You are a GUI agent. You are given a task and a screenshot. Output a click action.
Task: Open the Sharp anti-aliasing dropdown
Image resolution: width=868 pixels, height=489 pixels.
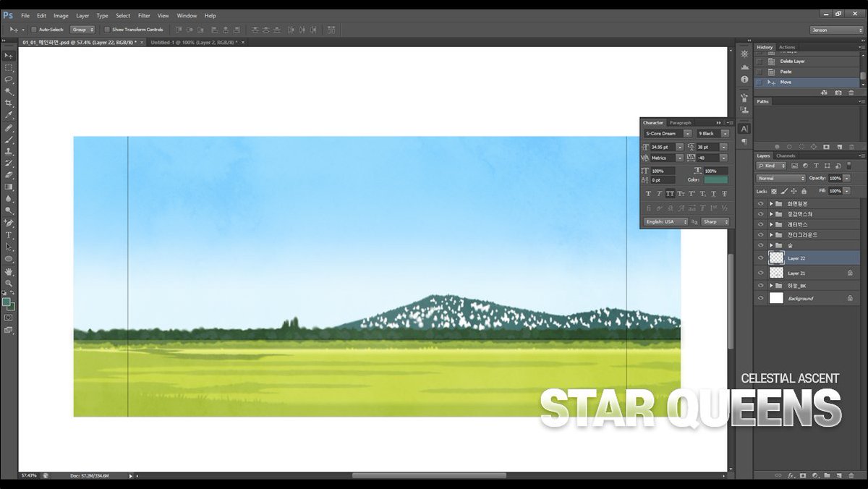715,221
